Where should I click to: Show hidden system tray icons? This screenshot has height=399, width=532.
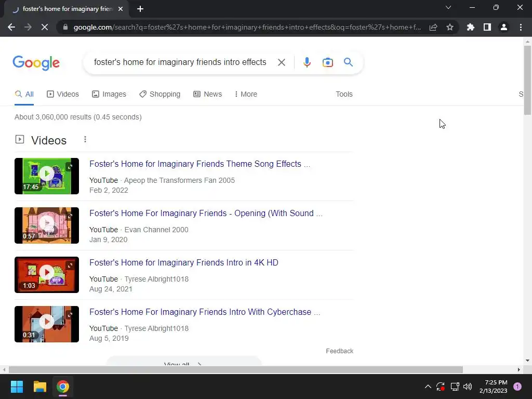point(428,387)
